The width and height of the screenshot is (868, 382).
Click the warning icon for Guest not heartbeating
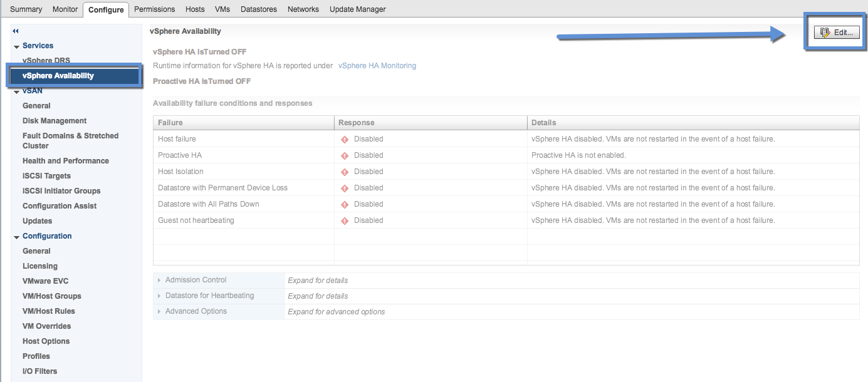[345, 220]
